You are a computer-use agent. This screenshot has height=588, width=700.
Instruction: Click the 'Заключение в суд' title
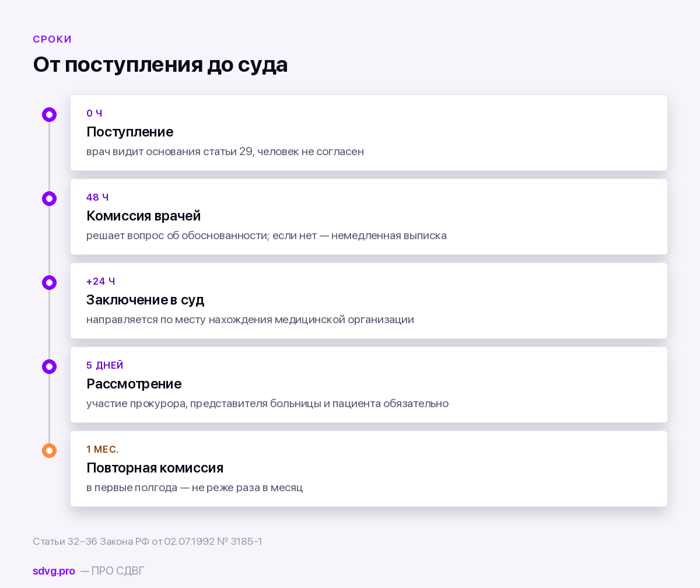(145, 300)
